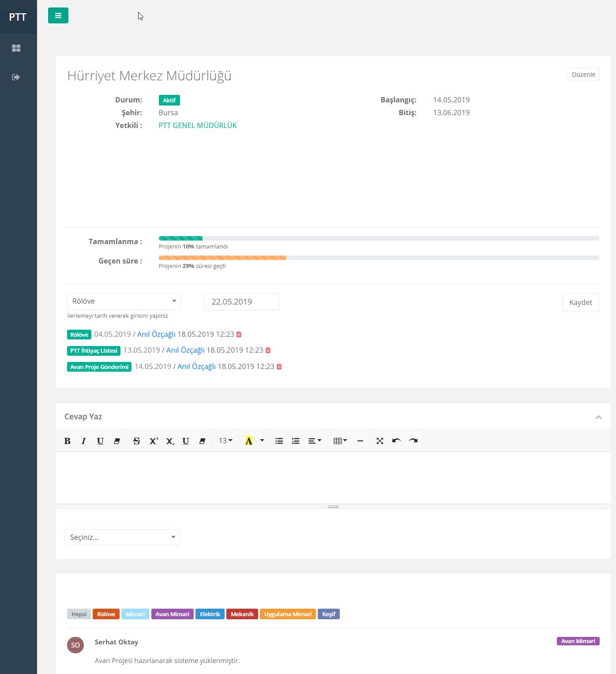
Task: Filter comments by Elektrik tag
Action: click(210, 614)
